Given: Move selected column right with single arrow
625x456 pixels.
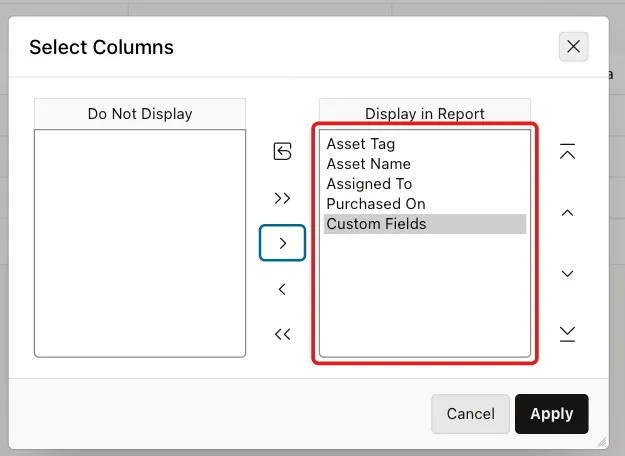Looking at the screenshot, I should [x=282, y=243].
